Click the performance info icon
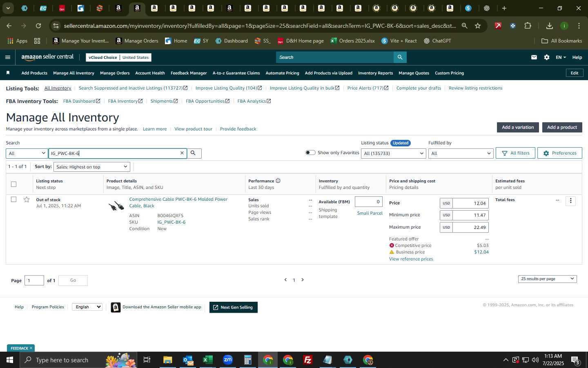588x368 pixels. (x=278, y=181)
